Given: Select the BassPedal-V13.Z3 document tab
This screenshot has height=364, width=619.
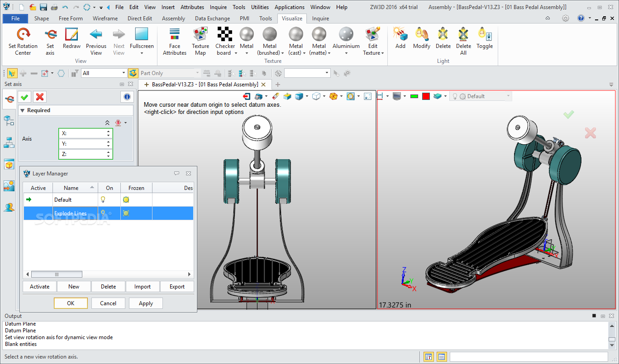Looking at the screenshot, I should pos(205,85).
